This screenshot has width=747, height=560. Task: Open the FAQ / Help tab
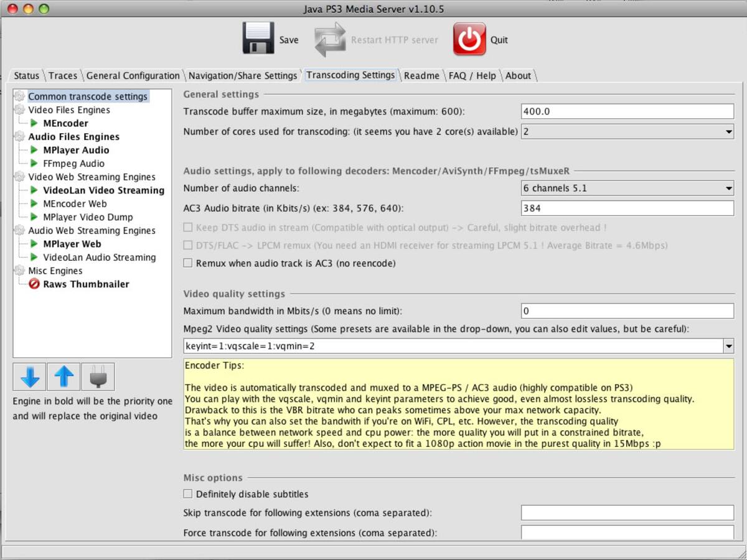472,76
